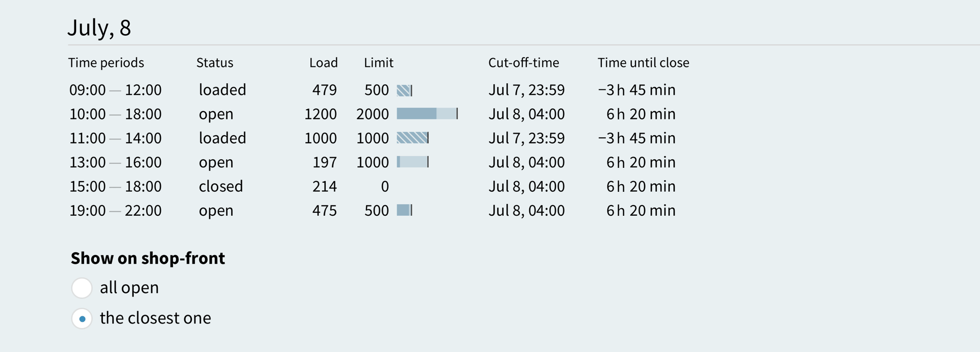Screen dimensions: 980x352
Task: Click the 13:00 — 16:00 load bar
Action: [x=412, y=162]
